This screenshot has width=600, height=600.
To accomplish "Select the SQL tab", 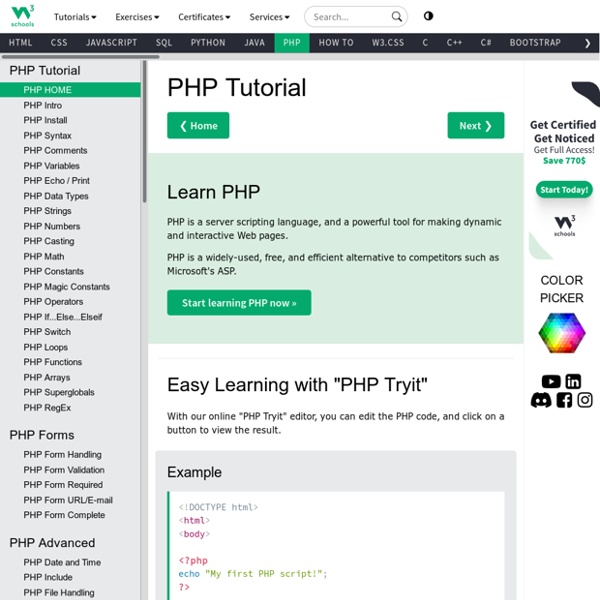I will click(164, 43).
